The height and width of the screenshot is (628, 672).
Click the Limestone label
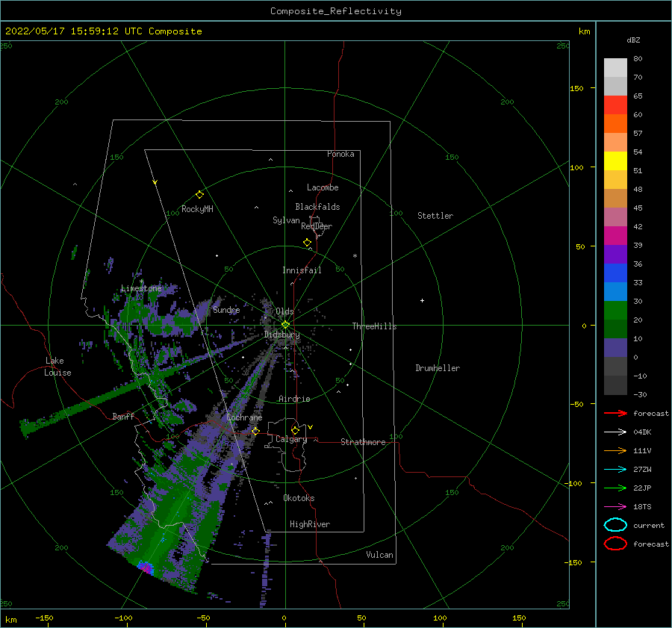pyautogui.click(x=141, y=288)
